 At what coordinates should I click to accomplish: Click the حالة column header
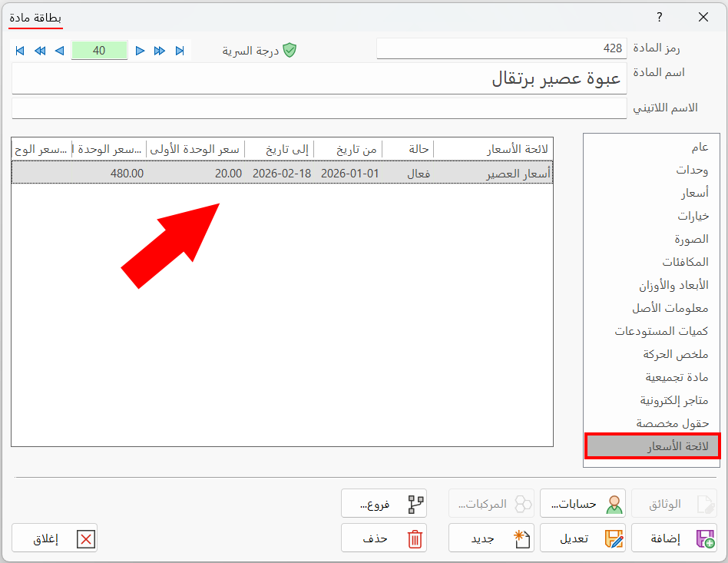(408, 149)
